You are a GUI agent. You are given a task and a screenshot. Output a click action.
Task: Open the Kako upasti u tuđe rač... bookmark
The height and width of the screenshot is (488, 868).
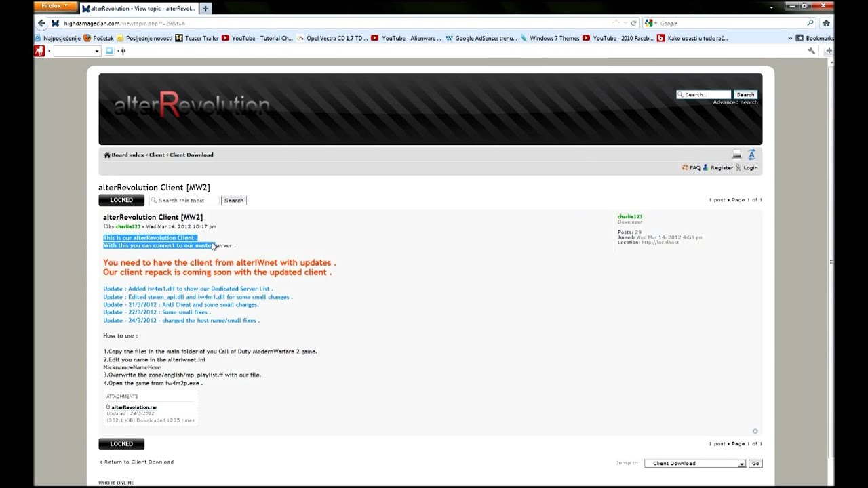[x=692, y=38]
